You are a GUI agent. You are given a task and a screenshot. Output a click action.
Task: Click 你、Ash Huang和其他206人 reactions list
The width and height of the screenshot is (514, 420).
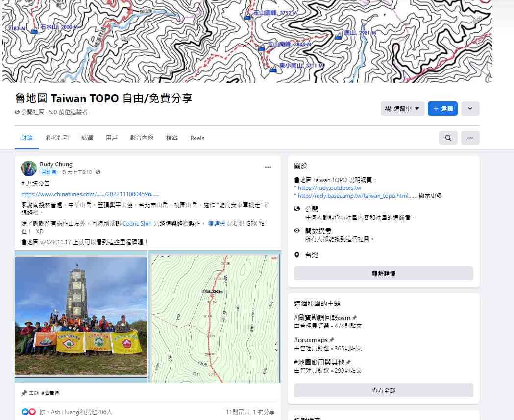[76, 412]
